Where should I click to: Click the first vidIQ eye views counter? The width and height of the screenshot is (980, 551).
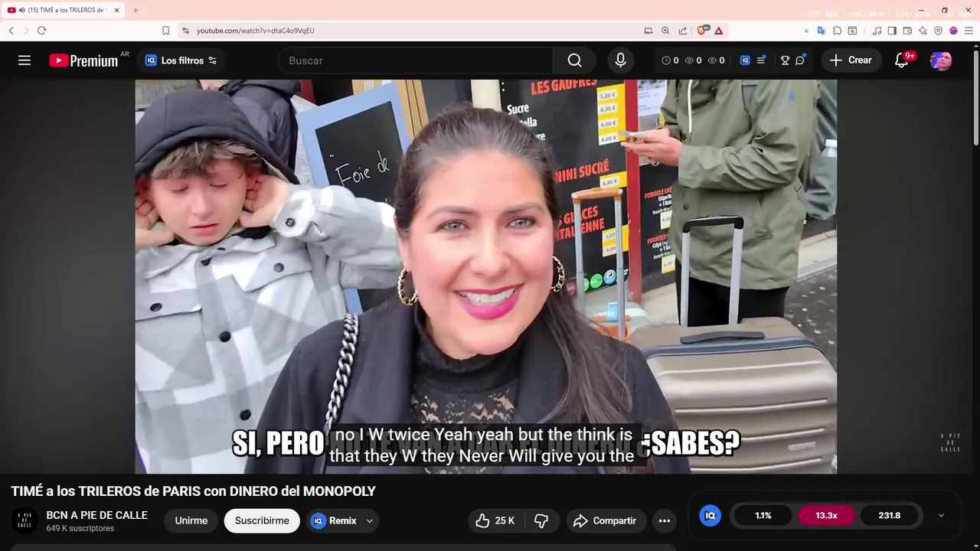pos(693,60)
